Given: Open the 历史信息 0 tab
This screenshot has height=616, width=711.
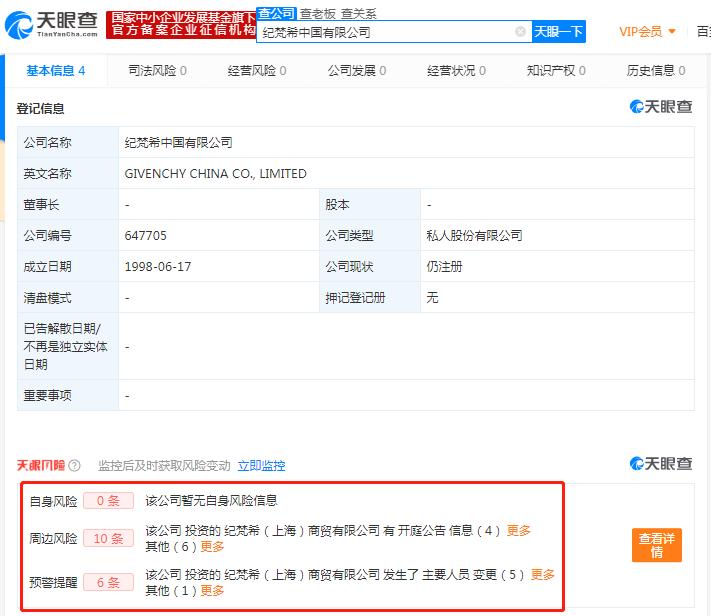Looking at the screenshot, I should pos(656,71).
